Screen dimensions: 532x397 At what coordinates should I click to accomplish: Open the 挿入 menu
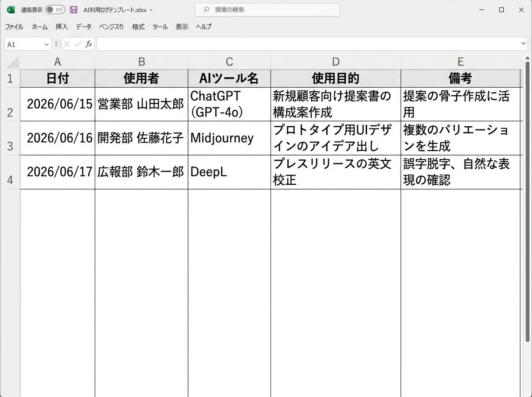click(x=62, y=27)
